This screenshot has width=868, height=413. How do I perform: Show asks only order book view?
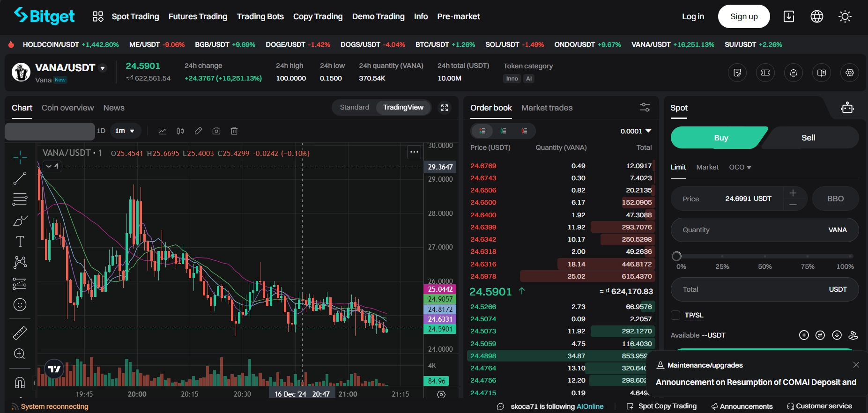[524, 131]
